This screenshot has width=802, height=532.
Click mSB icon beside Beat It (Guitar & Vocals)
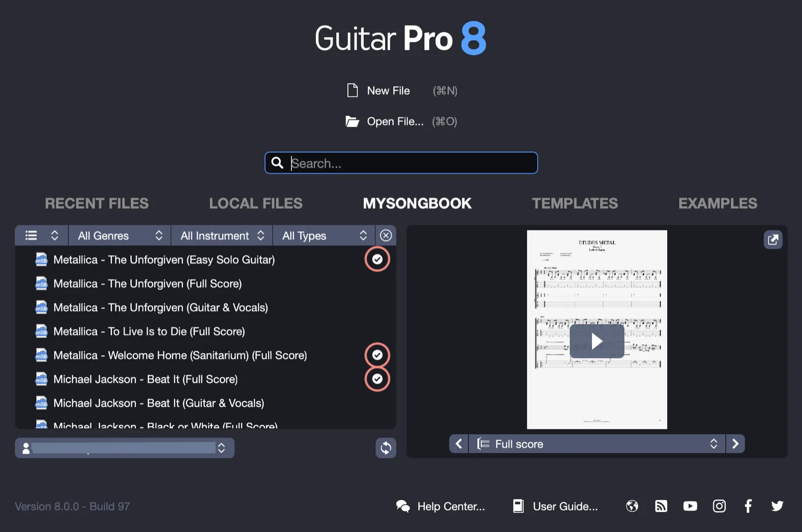tap(41, 403)
